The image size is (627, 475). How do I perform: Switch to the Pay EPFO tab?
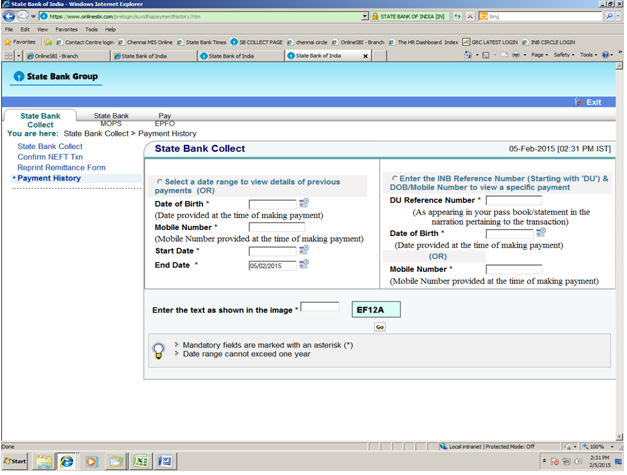(164, 120)
